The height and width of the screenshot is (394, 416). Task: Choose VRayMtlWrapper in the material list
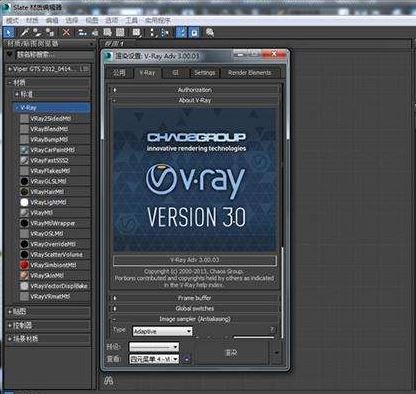point(53,223)
